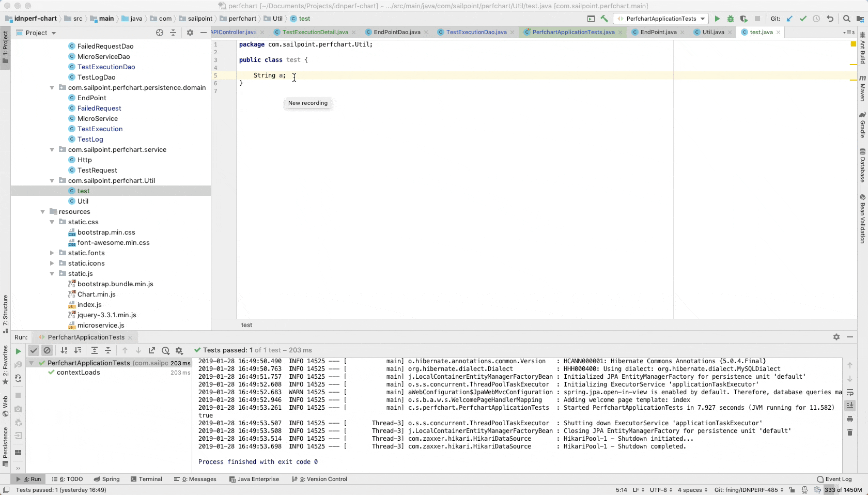Image resolution: width=868 pixels, height=495 pixels.
Task: Toggle show ignored tests button
Action: (47, 350)
